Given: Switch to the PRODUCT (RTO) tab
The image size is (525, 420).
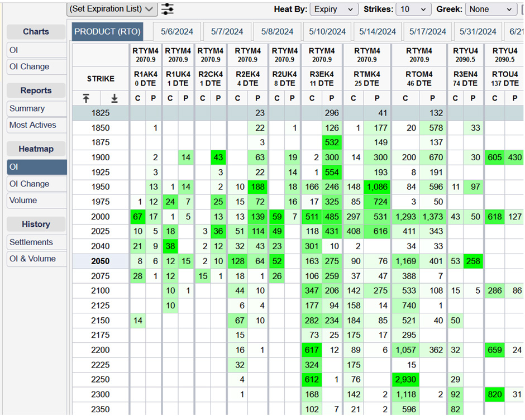Looking at the screenshot, I should coord(107,32).
